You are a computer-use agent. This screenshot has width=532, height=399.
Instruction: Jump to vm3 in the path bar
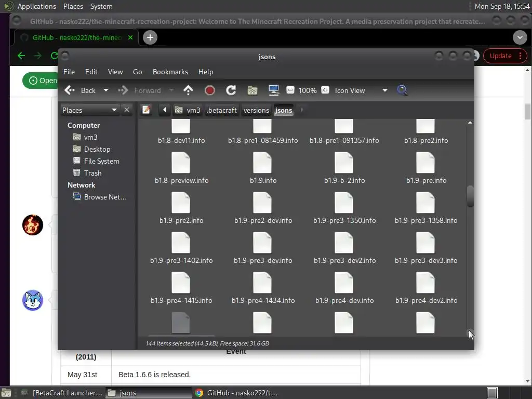click(x=188, y=110)
